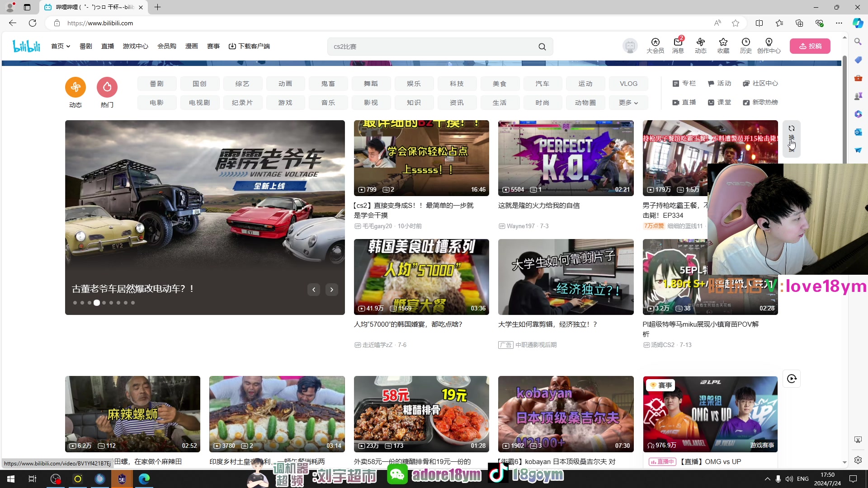Click the bilibili logo

click(x=26, y=46)
